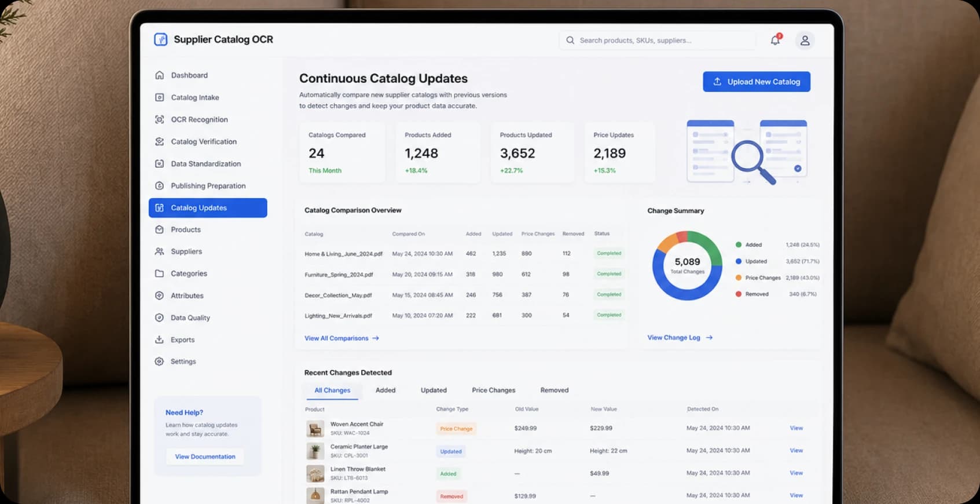Open Data Standardization section
The image size is (980, 504).
tap(205, 164)
